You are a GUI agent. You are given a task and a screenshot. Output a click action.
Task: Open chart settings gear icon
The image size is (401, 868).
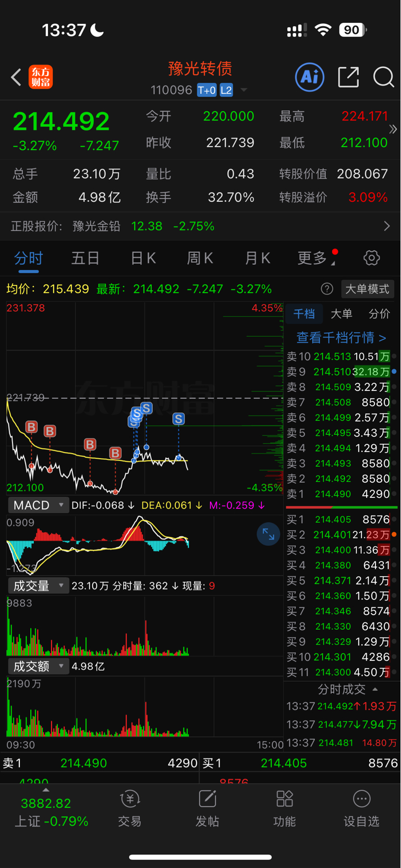point(372,258)
